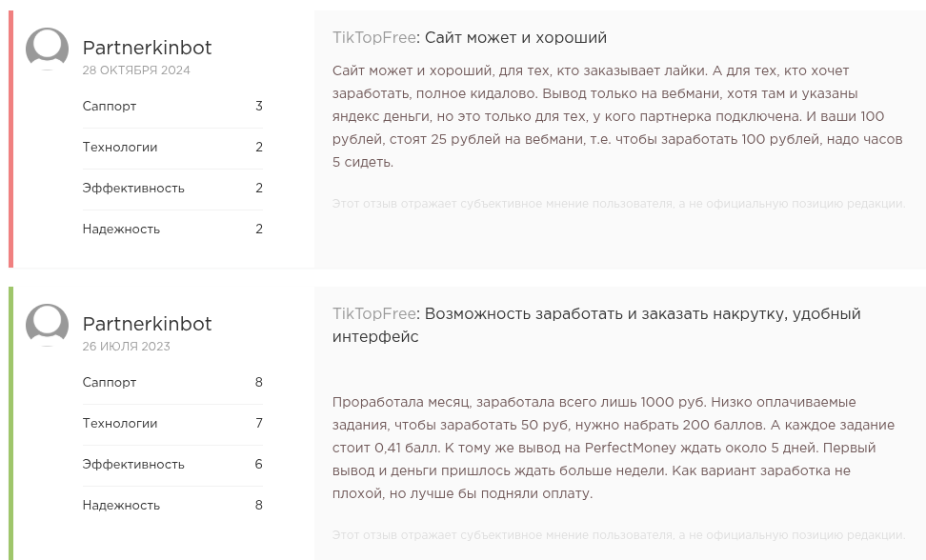Click the date 28 ОКТЯБРЯ 2024
The height and width of the screenshot is (560, 926).
pyautogui.click(x=136, y=70)
